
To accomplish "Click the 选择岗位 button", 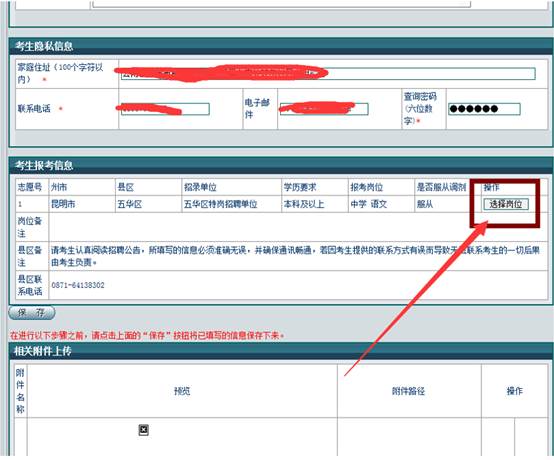I will (506, 204).
